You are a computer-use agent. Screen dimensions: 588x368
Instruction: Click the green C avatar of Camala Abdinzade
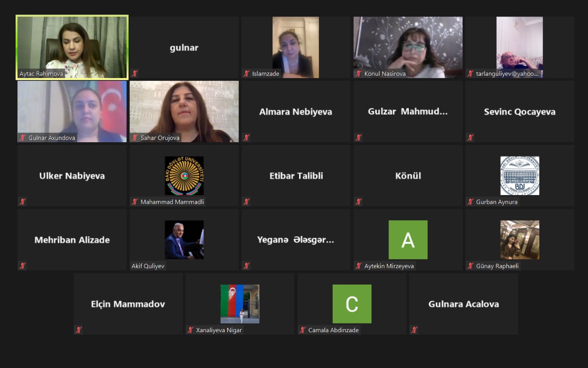tap(352, 304)
